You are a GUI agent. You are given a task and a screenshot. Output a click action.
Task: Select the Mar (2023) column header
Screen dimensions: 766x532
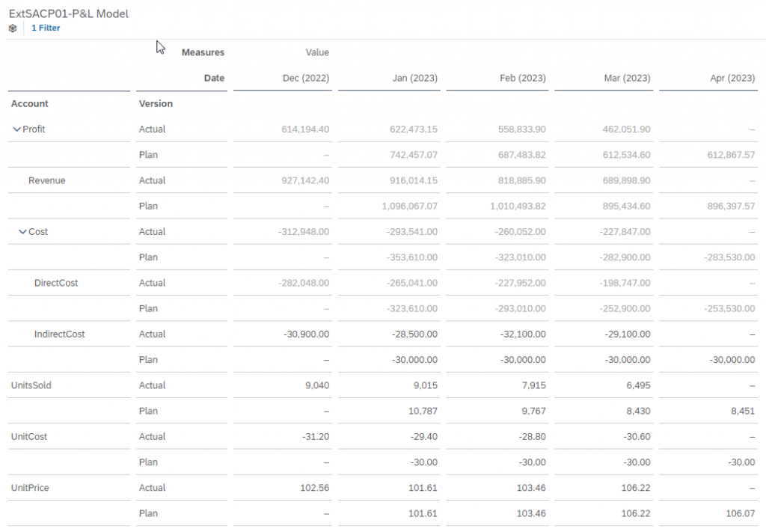pyautogui.click(x=628, y=78)
